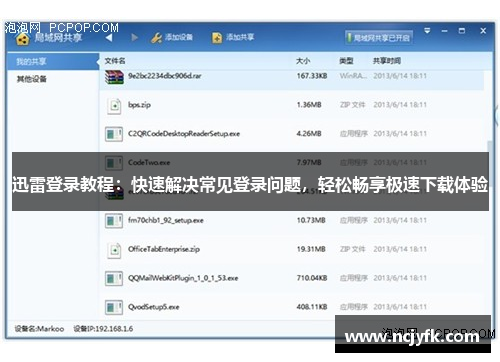The image size is (500, 362).
Task: Click the size value 10.73MB
Action: click(311, 220)
